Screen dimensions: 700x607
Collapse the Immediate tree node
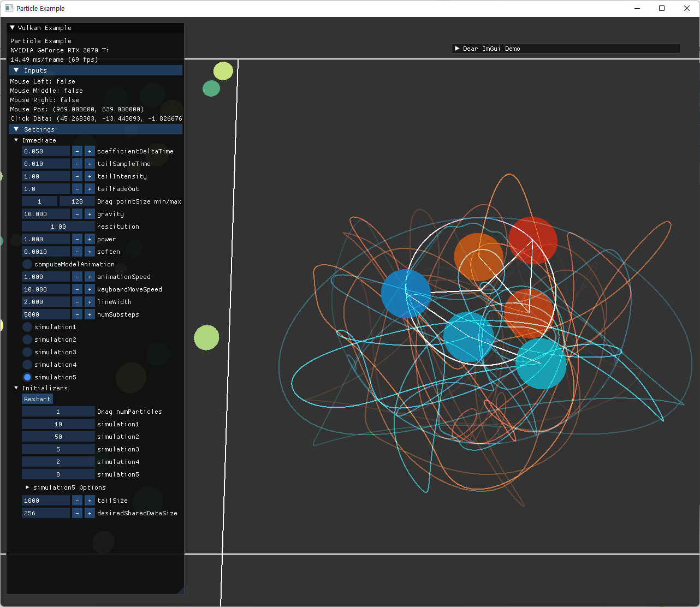16,140
